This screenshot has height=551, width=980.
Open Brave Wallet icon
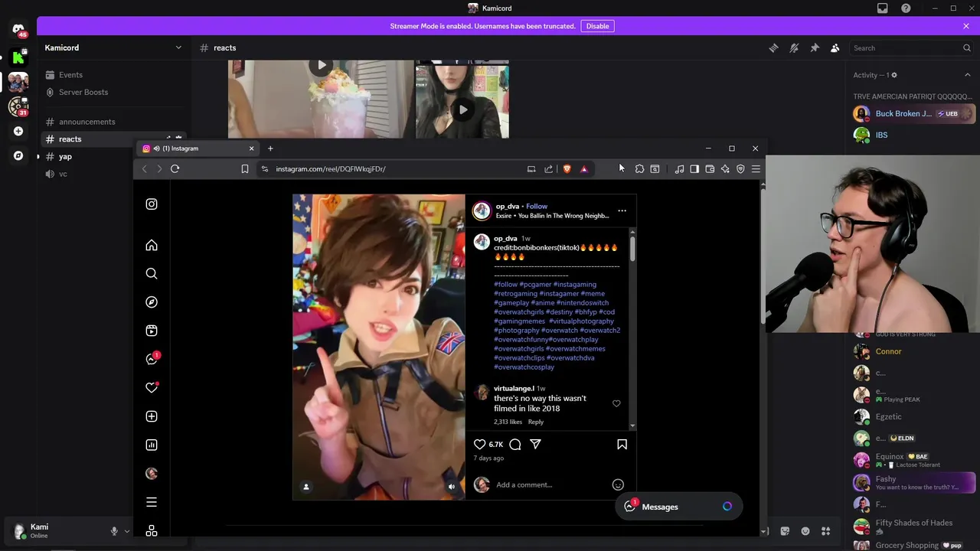point(710,169)
